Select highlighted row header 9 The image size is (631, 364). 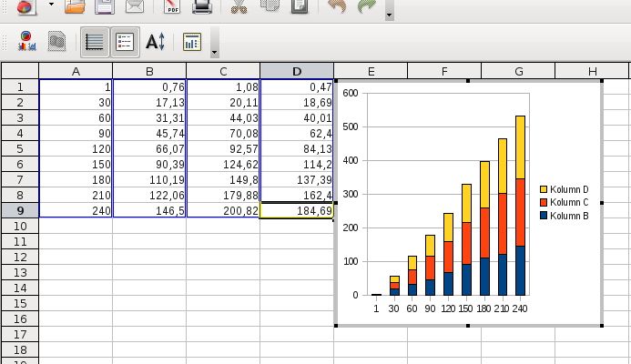[20, 210]
